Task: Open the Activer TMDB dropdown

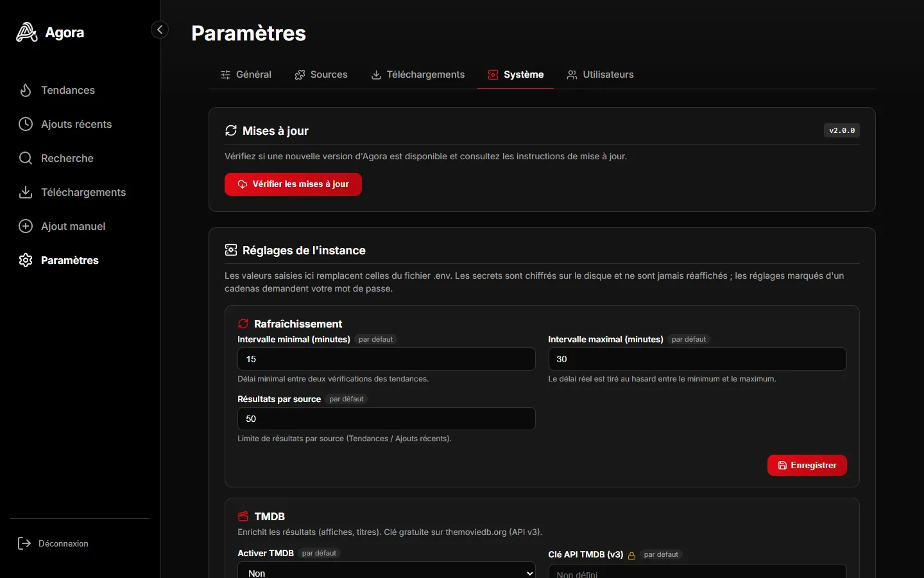Action: 386,570
